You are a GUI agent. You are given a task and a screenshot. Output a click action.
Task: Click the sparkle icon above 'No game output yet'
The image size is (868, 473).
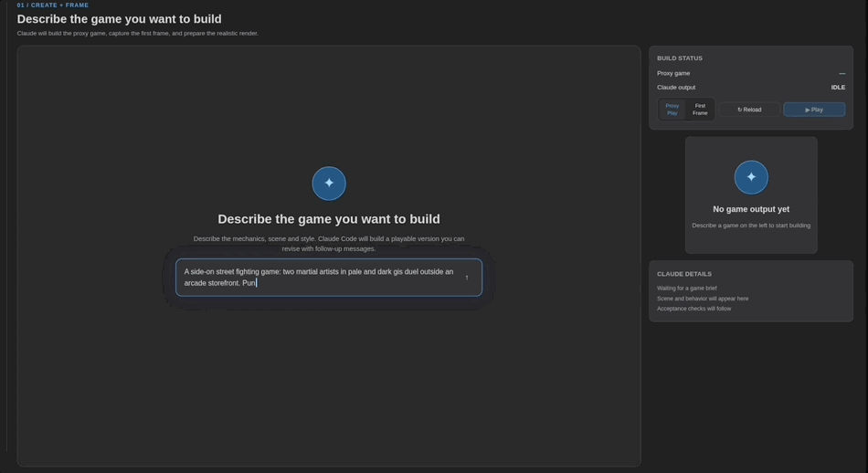click(x=751, y=177)
